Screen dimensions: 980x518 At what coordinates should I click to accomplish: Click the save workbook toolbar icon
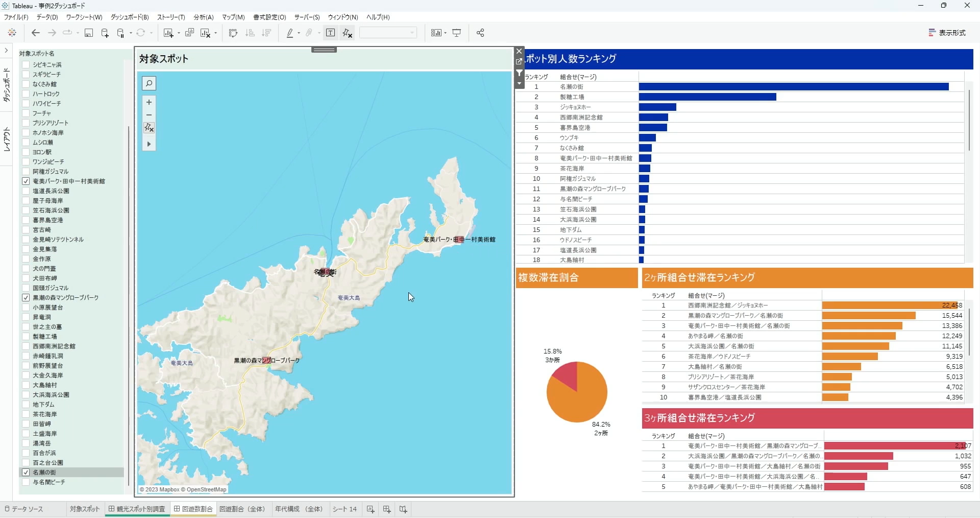pos(88,33)
